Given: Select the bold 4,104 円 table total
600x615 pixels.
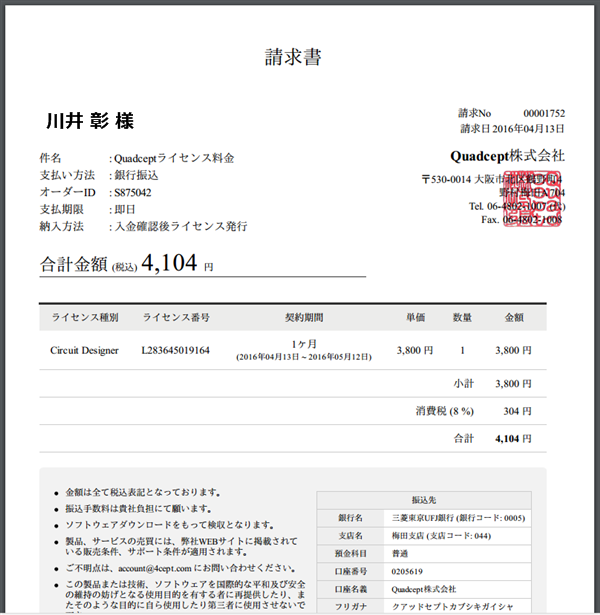Looking at the screenshot, I should coord(513,439).
